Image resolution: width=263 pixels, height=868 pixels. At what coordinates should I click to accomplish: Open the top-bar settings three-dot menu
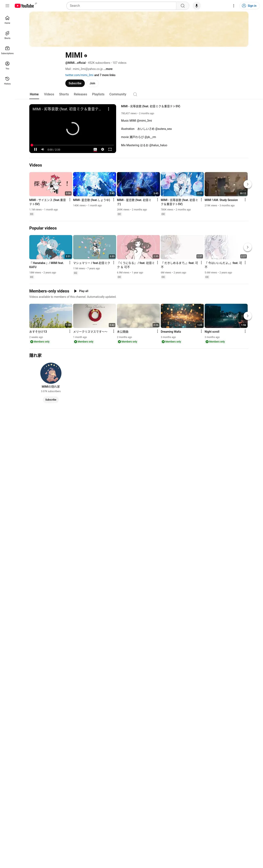click(x=234, y=6)
